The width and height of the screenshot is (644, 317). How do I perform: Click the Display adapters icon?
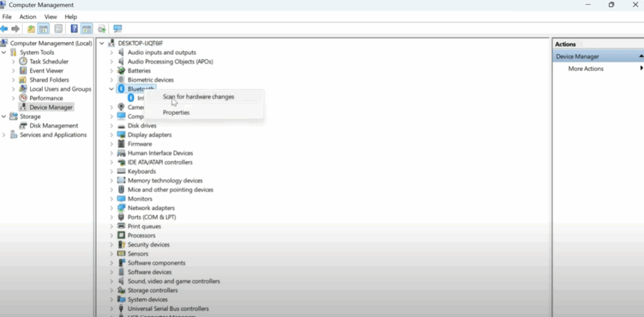tap(121, 135)
